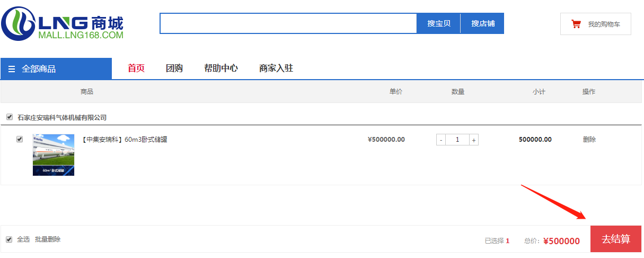Increase quantity with the plus button

pyautogui.click(x=474, y=140)
